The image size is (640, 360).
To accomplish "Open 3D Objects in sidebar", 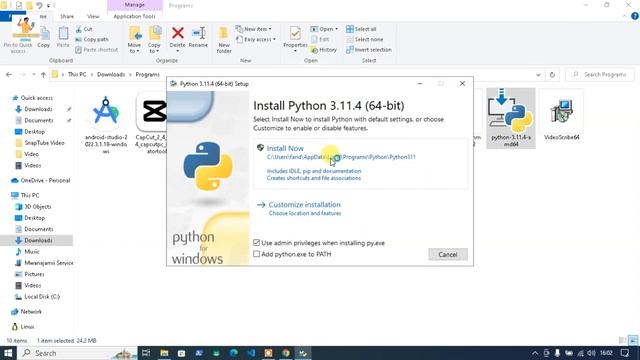I will coord(38,207).
